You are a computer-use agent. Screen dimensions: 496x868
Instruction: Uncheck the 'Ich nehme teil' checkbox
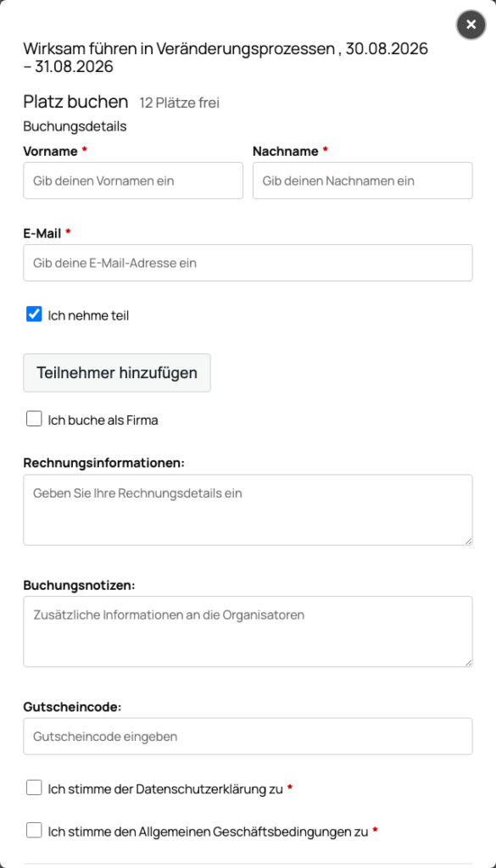click(x=34, y=314)
